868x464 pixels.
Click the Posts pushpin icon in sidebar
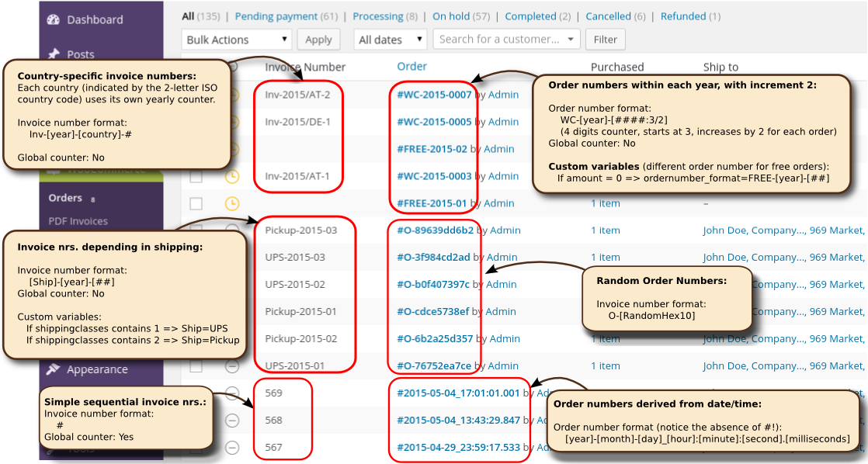click(54, 54)
